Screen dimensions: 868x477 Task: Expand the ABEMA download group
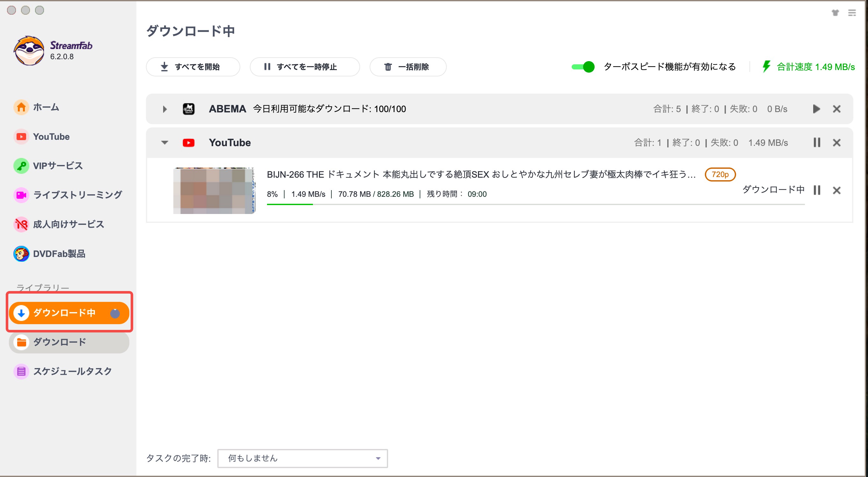(x=165, y=109)
